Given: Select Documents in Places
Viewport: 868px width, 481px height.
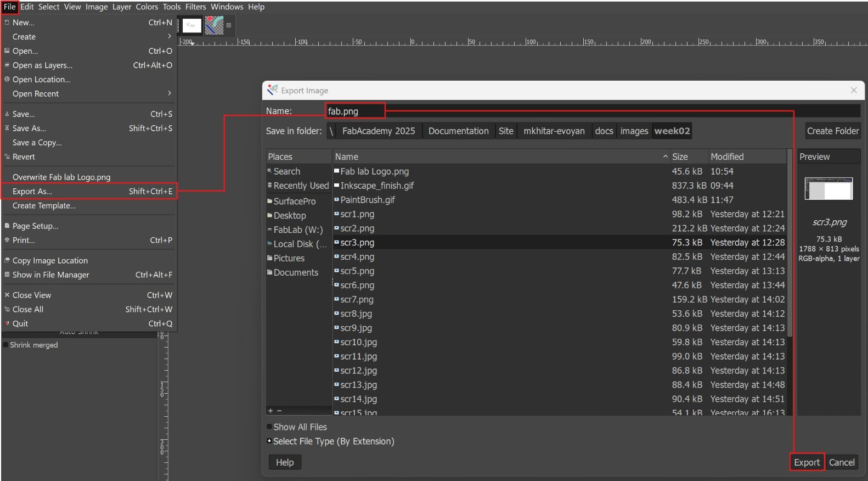Looking at the screenshot, I should pyautogui.click(x=298, y=272).
